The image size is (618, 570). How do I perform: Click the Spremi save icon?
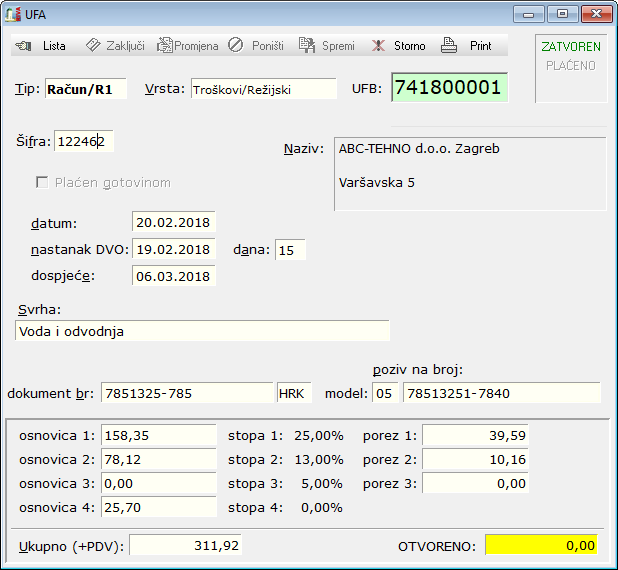pyautogui.click(x=305, y=46)
